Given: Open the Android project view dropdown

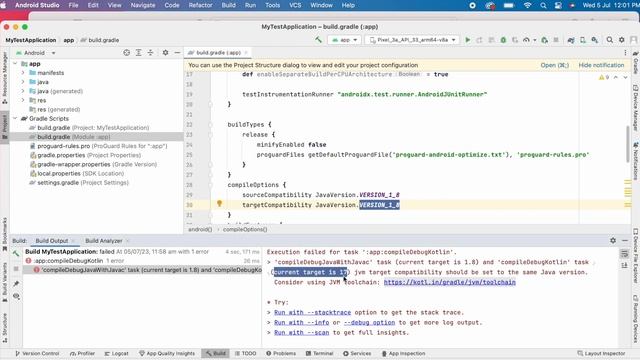Looking at the screenshot, I should (x=36, y=53).
